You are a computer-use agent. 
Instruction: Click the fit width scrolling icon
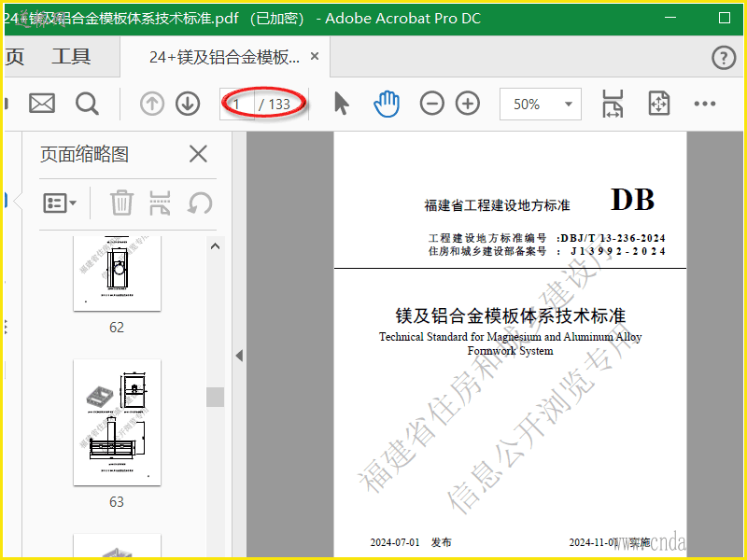tap(613, 104)
